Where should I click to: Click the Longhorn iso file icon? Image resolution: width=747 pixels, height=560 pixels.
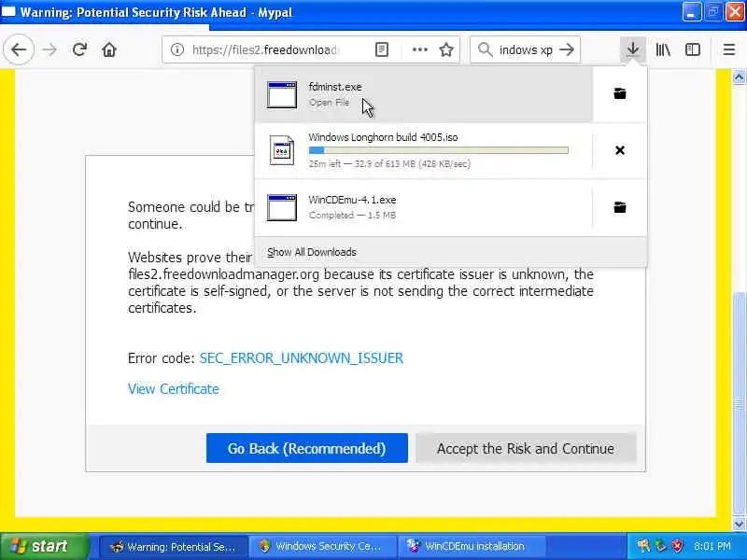[282, 150]
